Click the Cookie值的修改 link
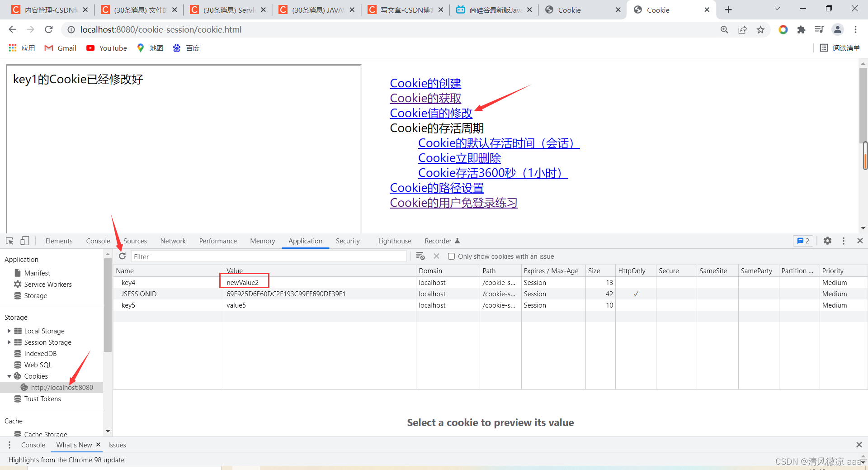This screenshot has width=868, height=470. pos(431,113)
